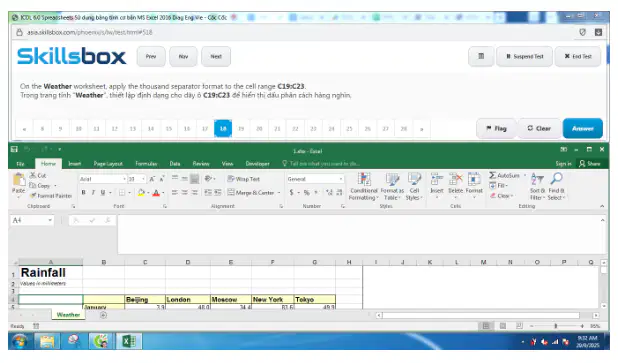Image resolution: width=618 pixels, height=363 pixels.
Task: Switch to Page Break Preview in status bar
Action: pyautogui.click(x=519, y=326)
